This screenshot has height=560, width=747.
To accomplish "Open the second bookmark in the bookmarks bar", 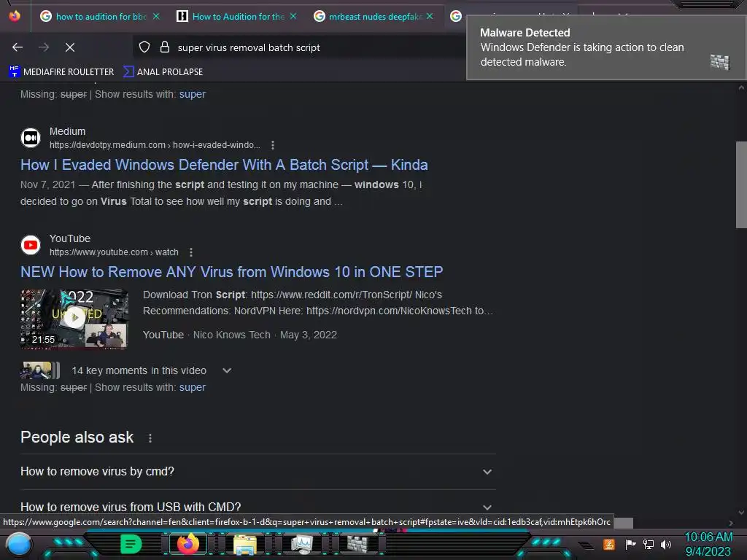I will (x=163, y=72).
